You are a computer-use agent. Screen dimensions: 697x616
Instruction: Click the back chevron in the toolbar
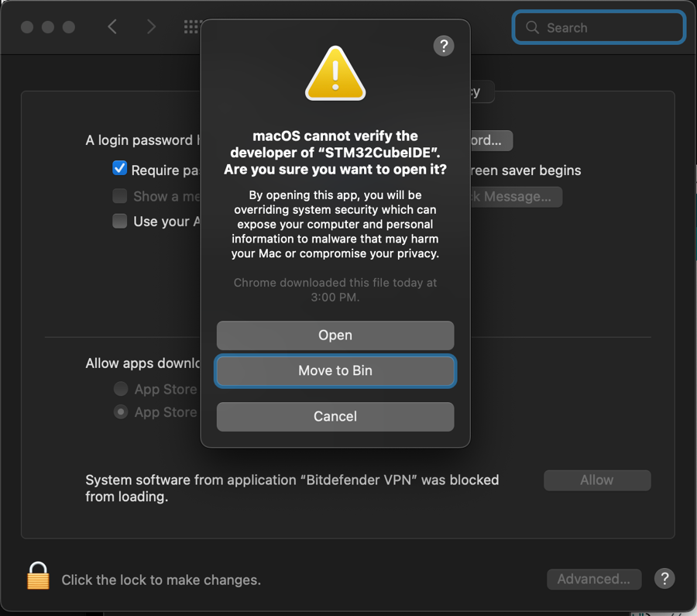tap(112, 27)
